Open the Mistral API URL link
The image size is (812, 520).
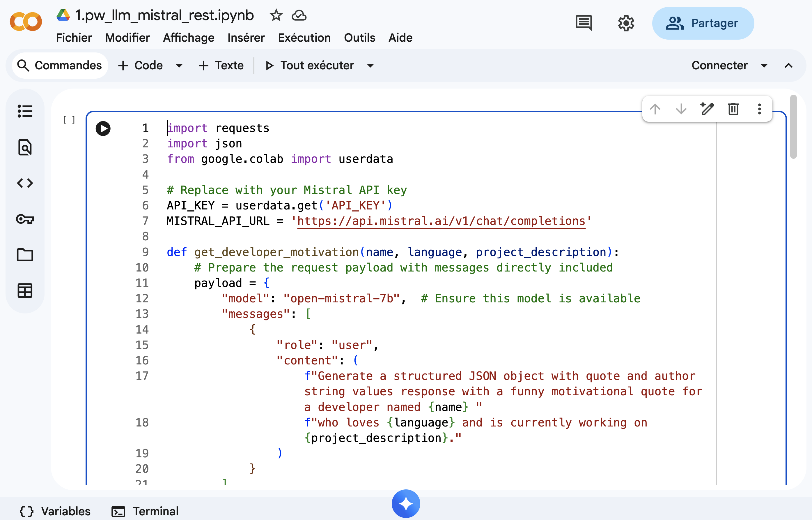[x=441, y=221]
